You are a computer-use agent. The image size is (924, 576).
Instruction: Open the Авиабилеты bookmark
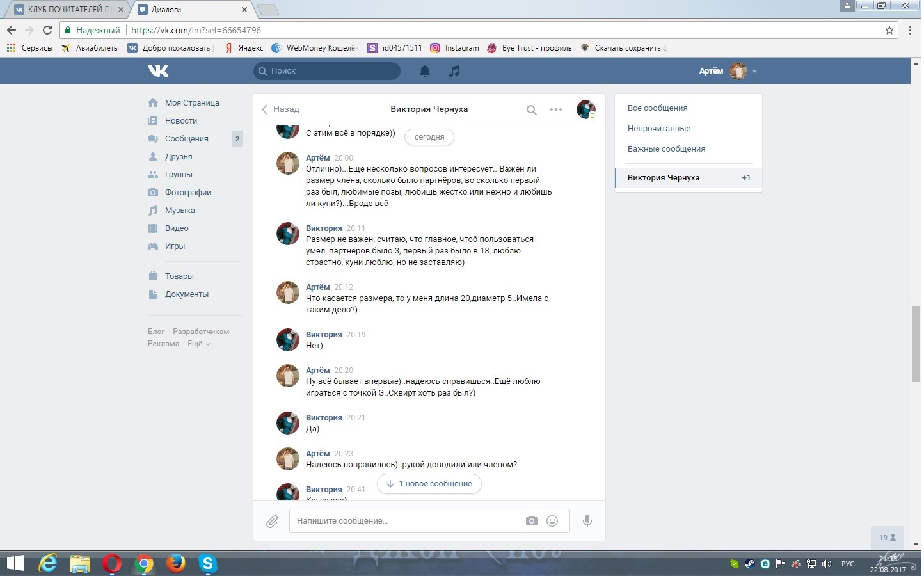(90, 48)
